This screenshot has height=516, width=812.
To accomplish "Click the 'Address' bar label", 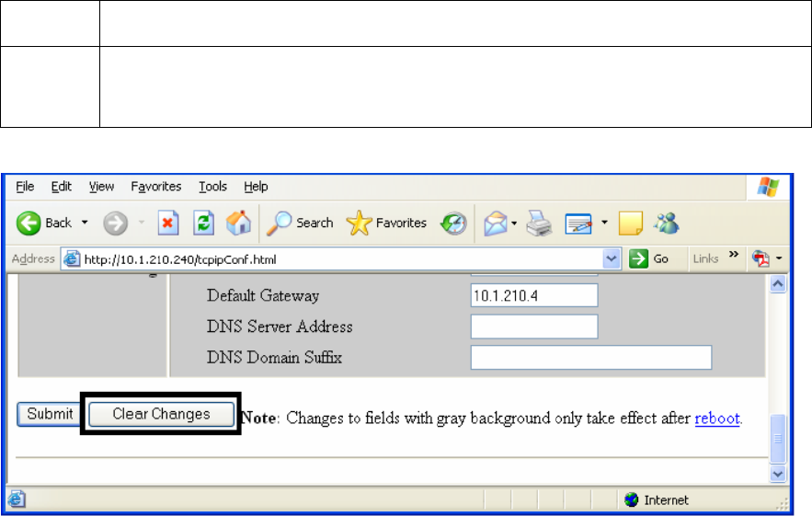I will (33, 258).
